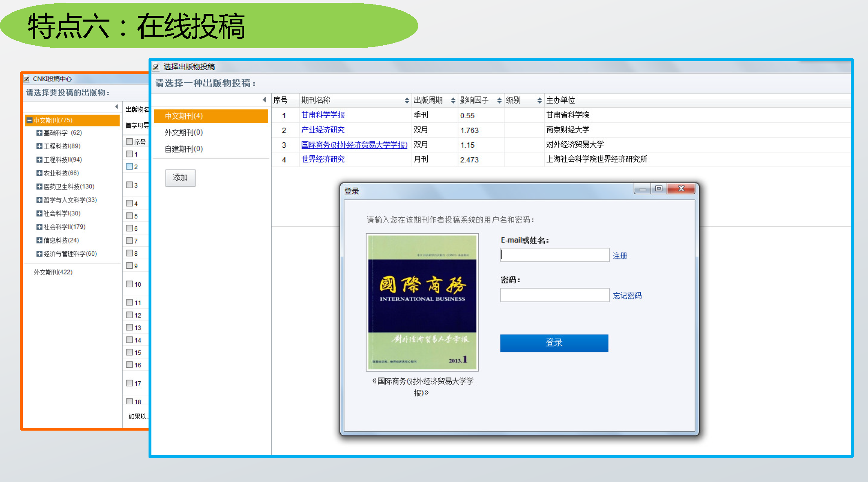
Task: Click the CNKI投稿中心 window title icon
Action: coord(27,79)
